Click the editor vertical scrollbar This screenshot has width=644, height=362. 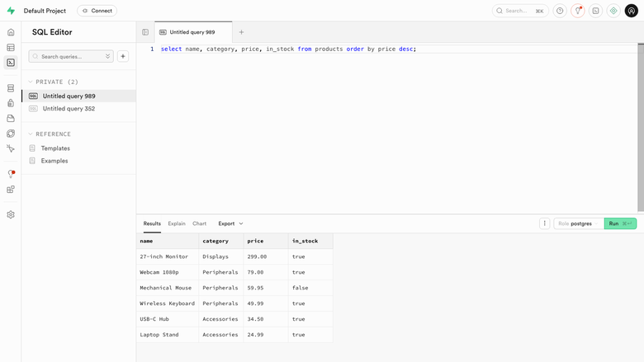click(641, 127)
